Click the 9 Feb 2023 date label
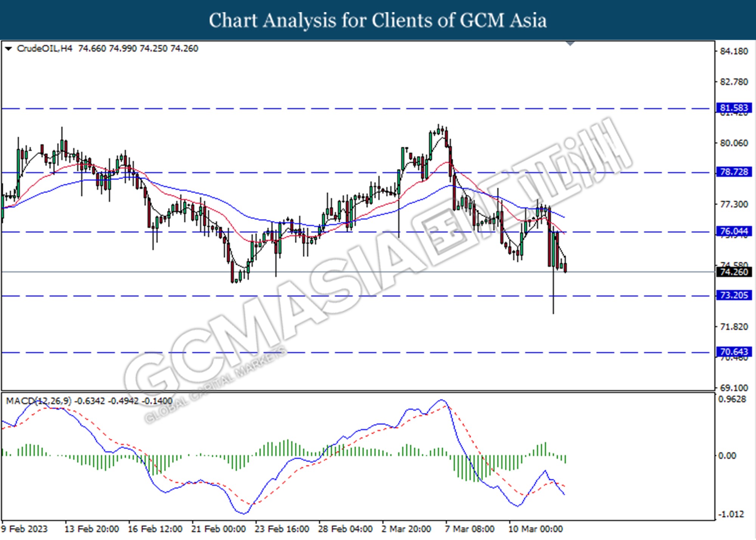The image size is (756, 540). [25, 529]
